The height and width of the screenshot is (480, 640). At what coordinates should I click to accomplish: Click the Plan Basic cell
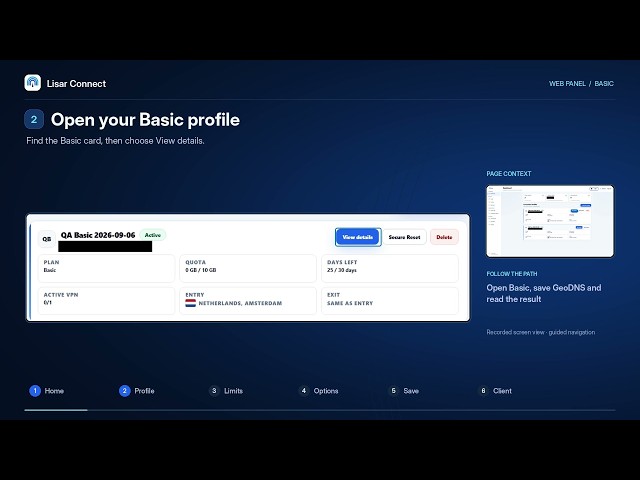[106, 268]
